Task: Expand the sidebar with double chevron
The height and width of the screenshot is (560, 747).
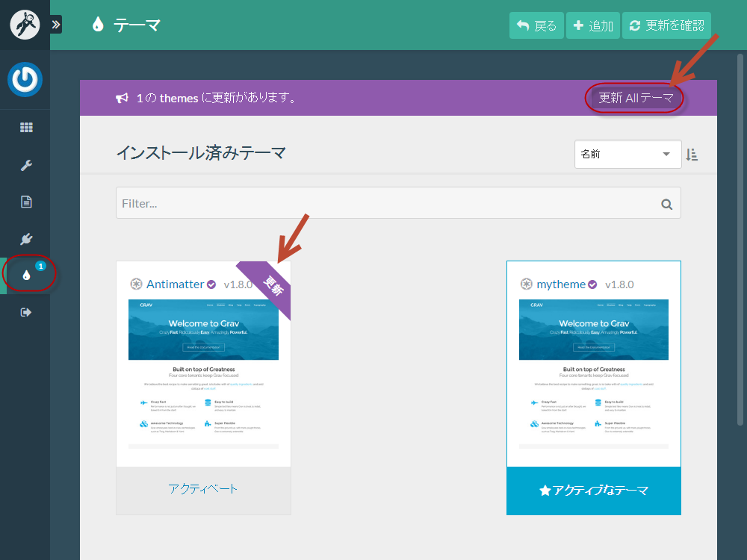Action: (x=56, y=25)
